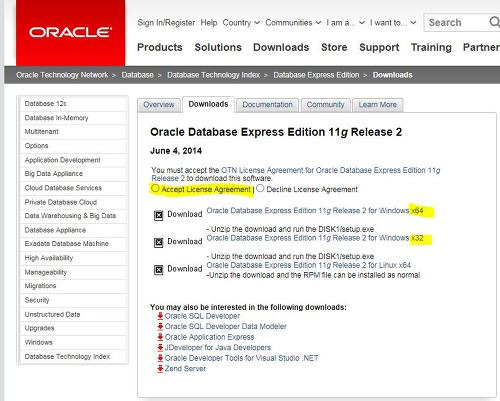Open the Downloads main menu
Screen dimensions: 500x401
[281, 47]
